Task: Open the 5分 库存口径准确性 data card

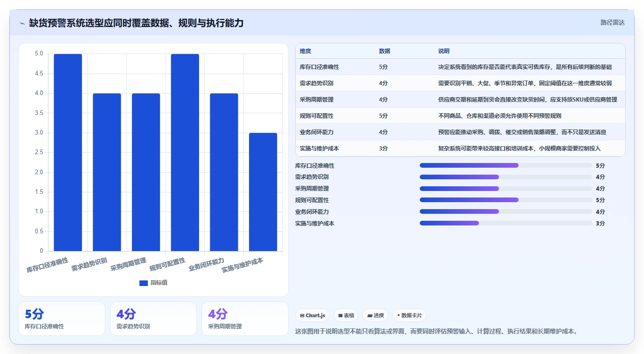Action: point(62,319)
